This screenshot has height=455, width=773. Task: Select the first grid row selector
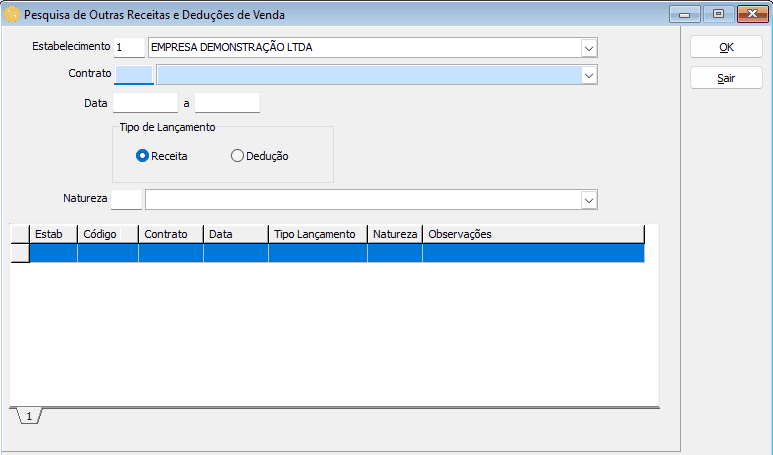[19, 254]
